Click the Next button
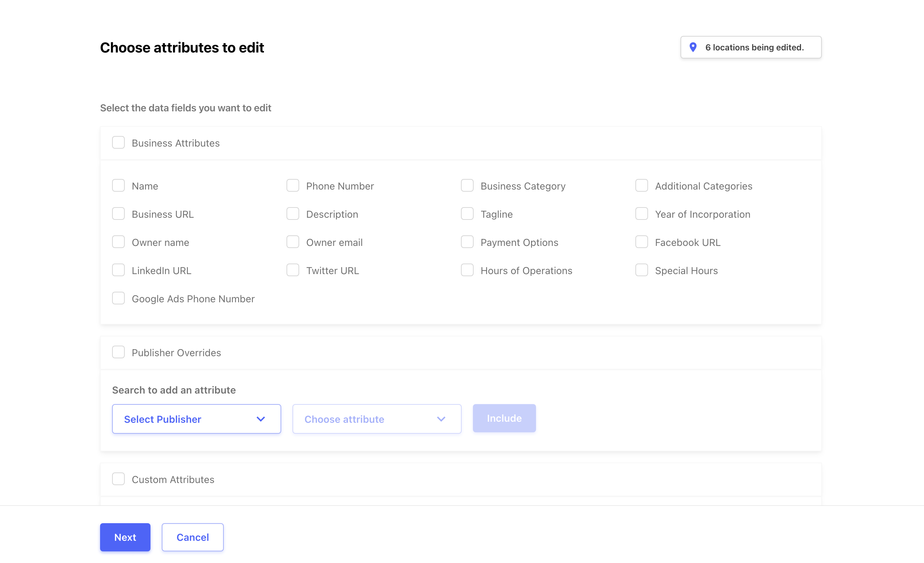The image size is (924, 563). (125, 537)
